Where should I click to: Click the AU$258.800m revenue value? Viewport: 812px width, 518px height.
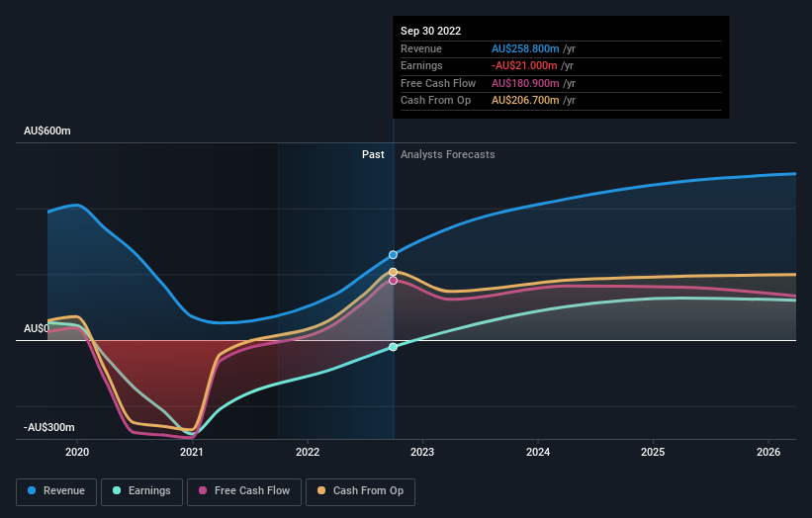[x=525, y=48]
